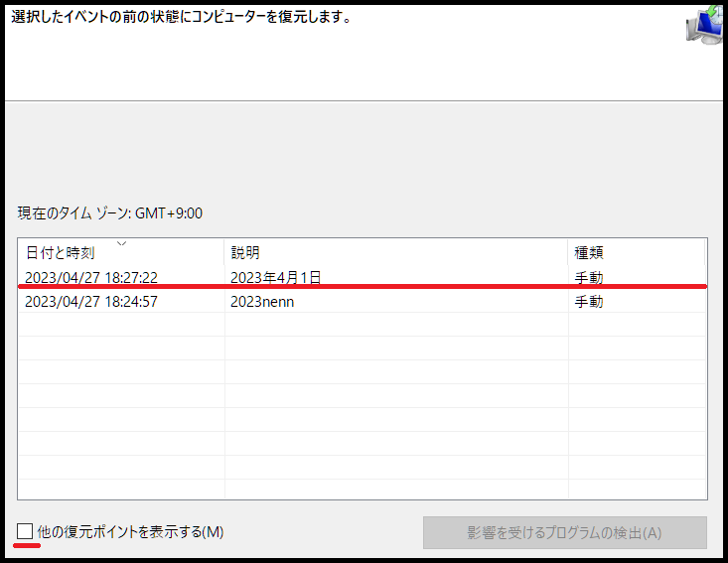
Task: Click the description 2023nenn
Action: pos(262,301)
